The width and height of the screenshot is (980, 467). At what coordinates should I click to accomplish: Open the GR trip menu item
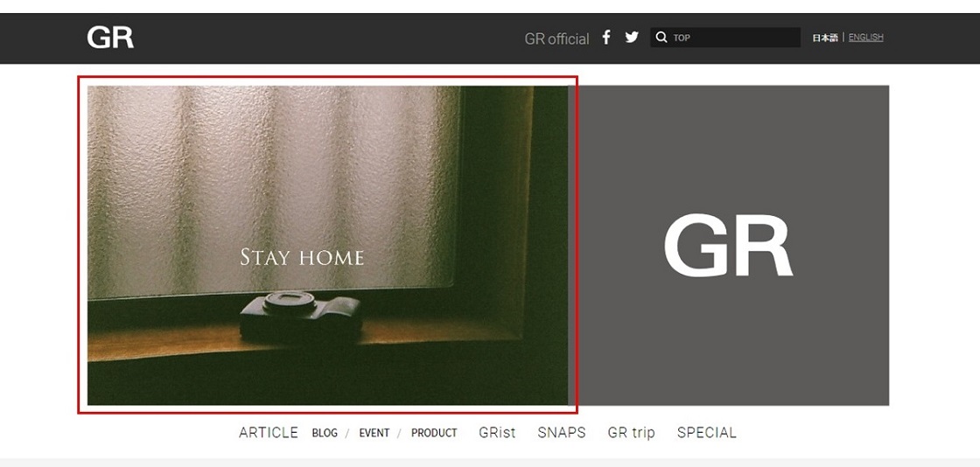click(631, 433)
